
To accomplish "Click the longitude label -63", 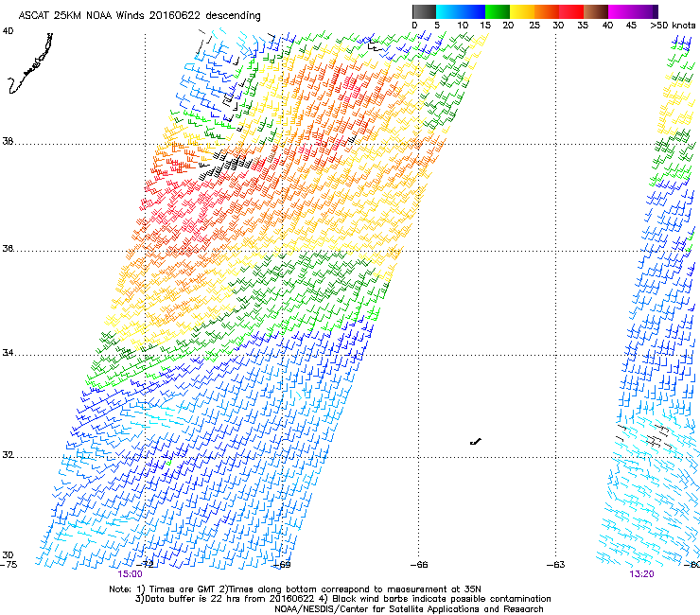I will [x=556, y=565].
